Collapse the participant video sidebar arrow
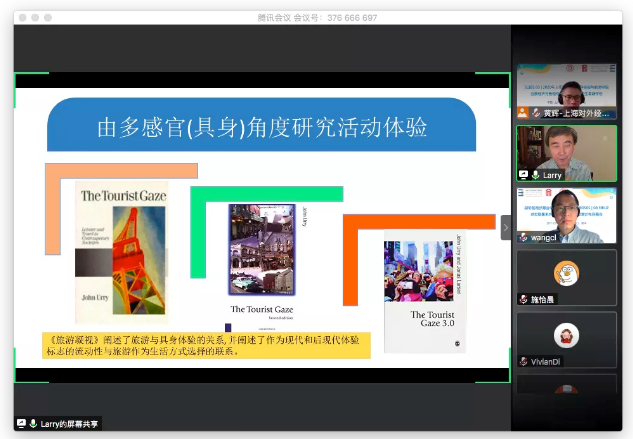633x439 pixels. click(x=506, y=228)
